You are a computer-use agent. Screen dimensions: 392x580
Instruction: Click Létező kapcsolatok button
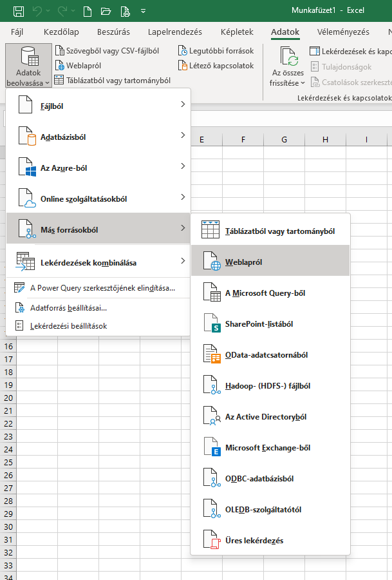pos(216,66)
